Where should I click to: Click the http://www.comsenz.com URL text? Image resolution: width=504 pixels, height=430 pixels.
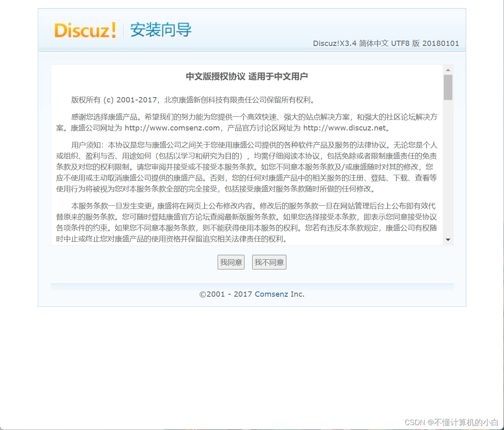172,128
